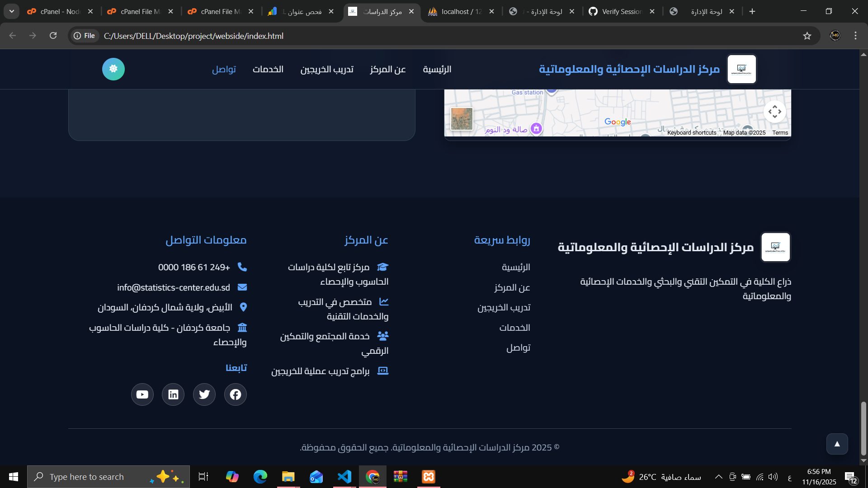Open Chrome three-dot menu
868x488 pixels.
[x=855, y=36]
